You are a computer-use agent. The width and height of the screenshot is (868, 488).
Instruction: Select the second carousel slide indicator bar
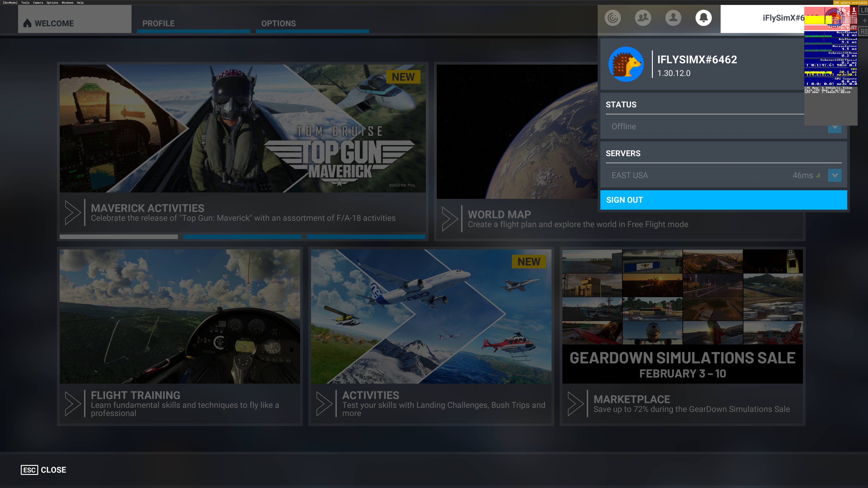pos(242,237)
